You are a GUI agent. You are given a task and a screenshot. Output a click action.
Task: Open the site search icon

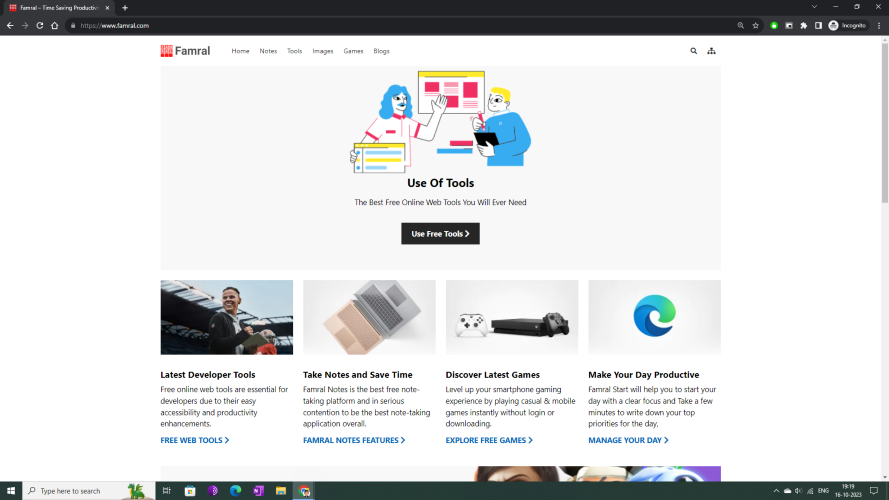(693, 51)
